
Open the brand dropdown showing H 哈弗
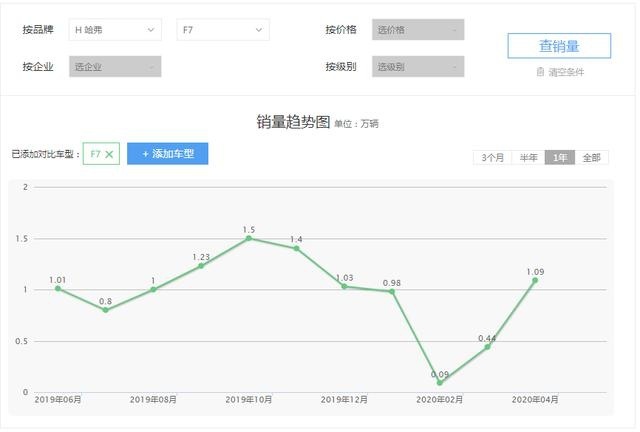coord(115,30)
